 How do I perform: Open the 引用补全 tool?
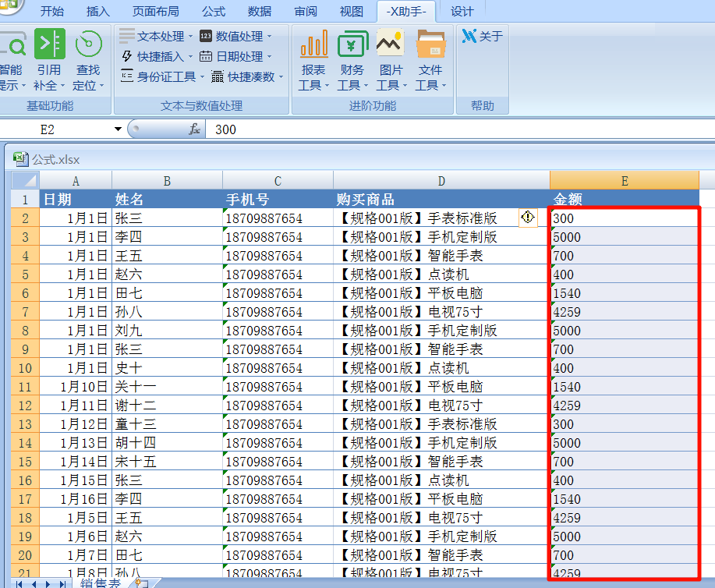click(x=49, y=59)
